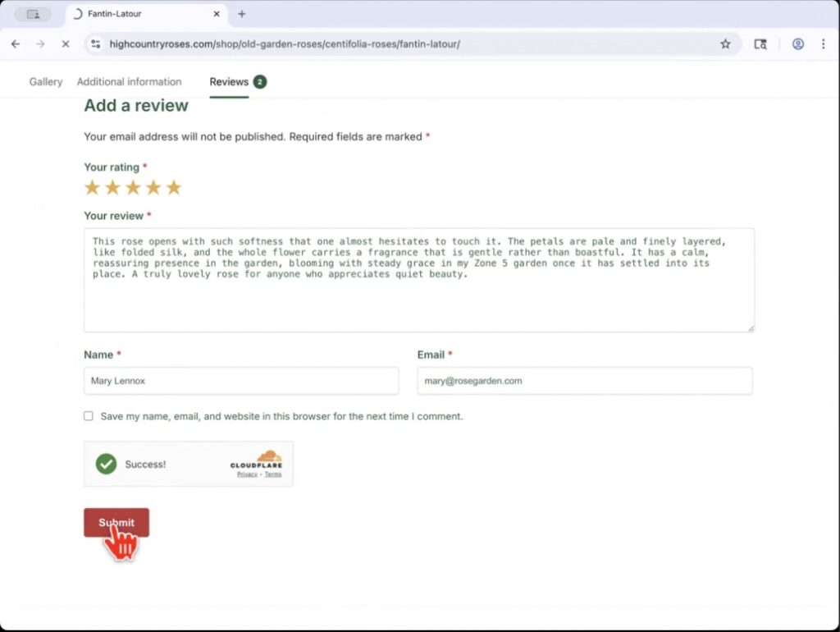View site information icon in address bar
Viewport: 840px width, 632px height.
[96, 44]
